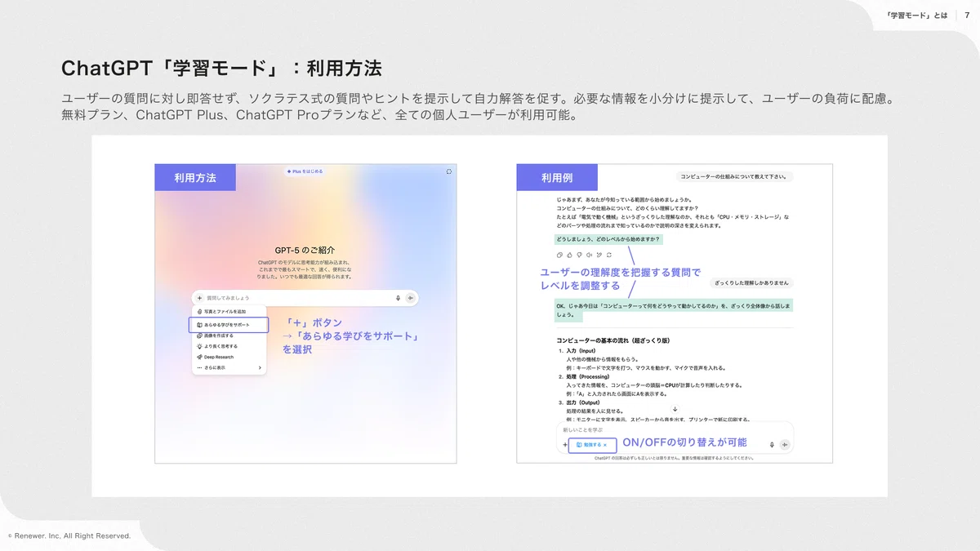The height and width of the screenshot is (551, 980).
Task: Click the voice mode waveform icon in the GPT-5 prompt bar
Action: 411,298
